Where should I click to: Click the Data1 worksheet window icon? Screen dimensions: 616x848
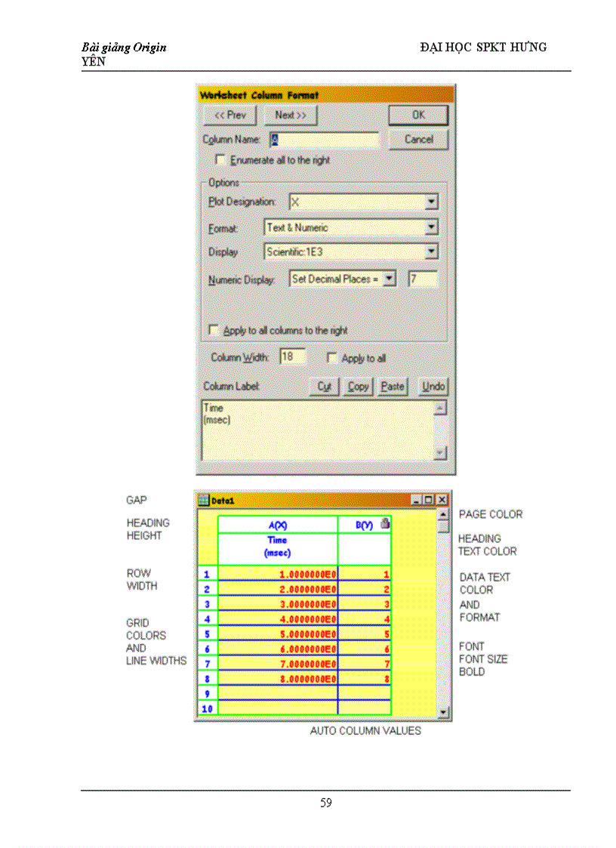point(203,500)
